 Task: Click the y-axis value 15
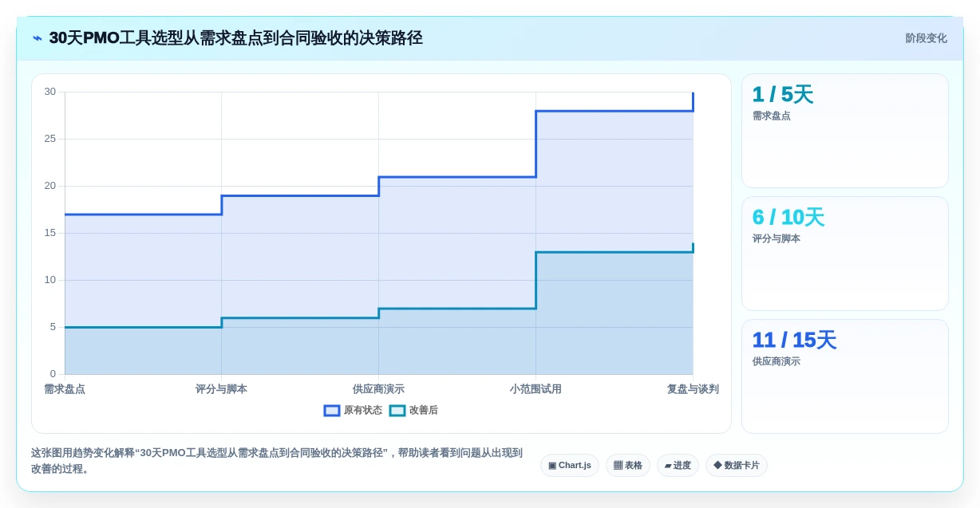(50, 233)
